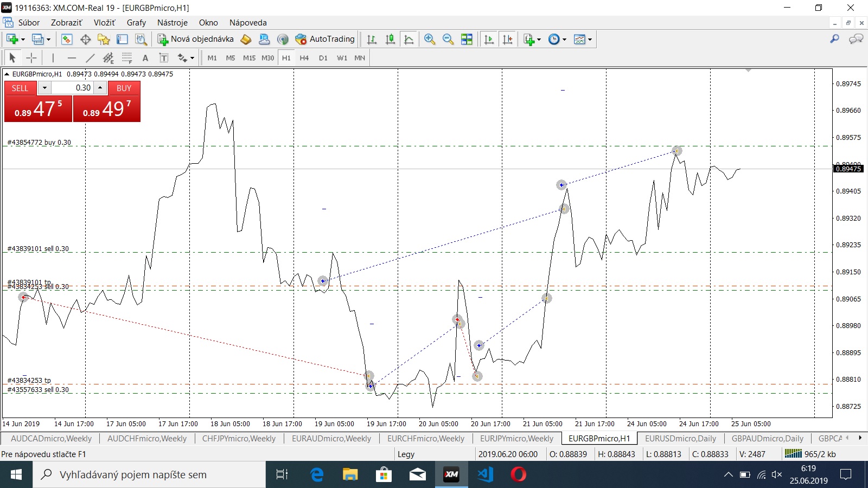Open Microsoft Edge from the taskbar
Image resolution: width=868 pixels, height=488 pixels.
pyautogui.click(x=316, y=474)
